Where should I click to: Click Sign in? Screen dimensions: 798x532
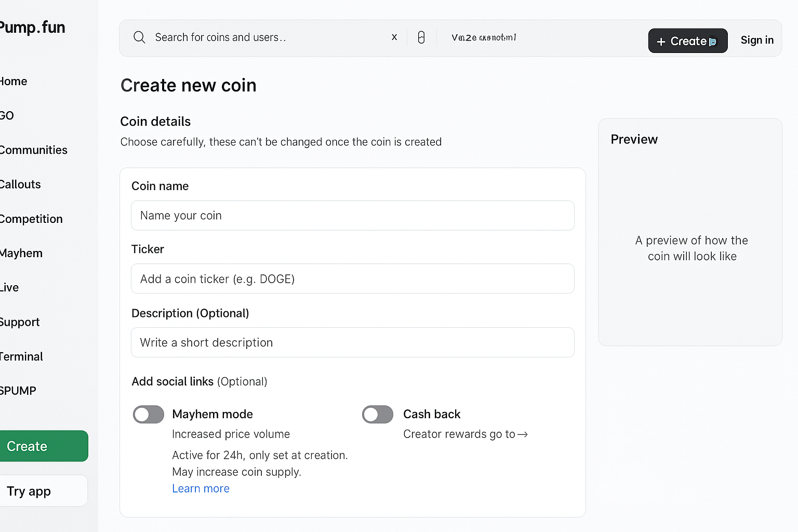pos(757,40)
